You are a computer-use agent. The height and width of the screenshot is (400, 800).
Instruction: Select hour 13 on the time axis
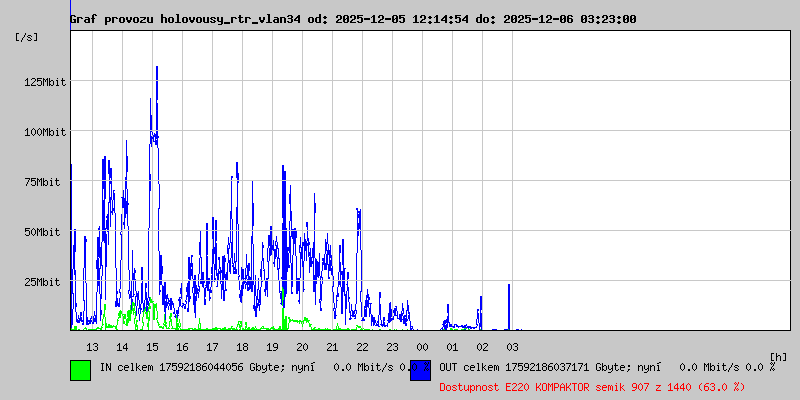92,347
